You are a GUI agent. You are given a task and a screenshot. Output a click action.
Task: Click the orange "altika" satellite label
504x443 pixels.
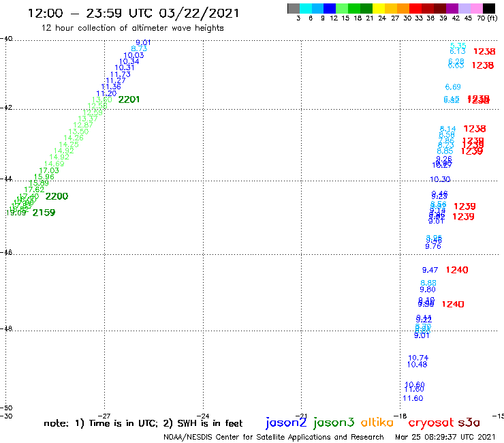(377, 422)
